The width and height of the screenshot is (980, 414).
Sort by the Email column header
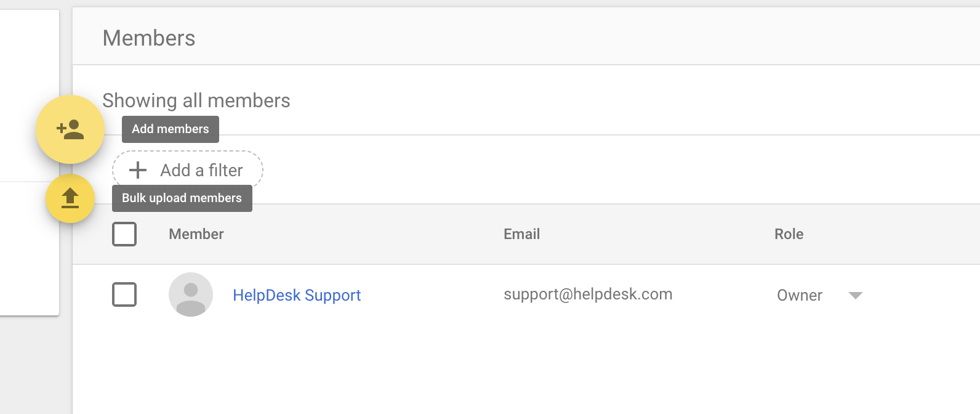coord(522,234)
